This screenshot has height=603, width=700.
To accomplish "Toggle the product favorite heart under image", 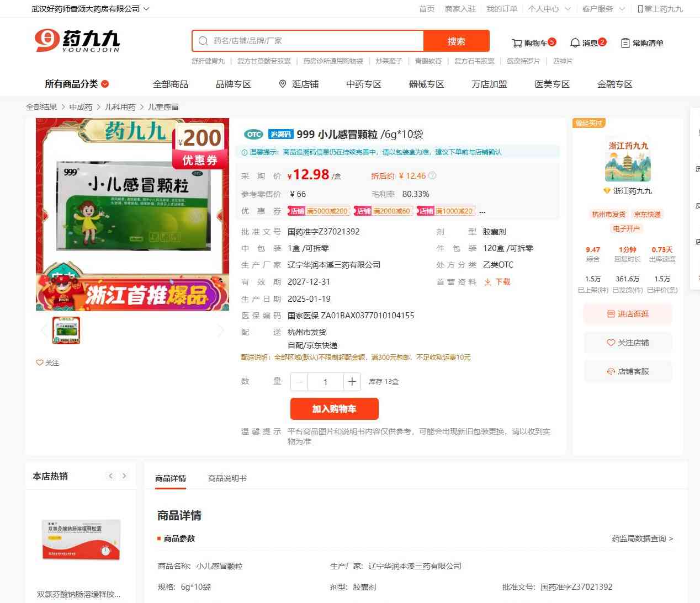I will click(40, 362).
